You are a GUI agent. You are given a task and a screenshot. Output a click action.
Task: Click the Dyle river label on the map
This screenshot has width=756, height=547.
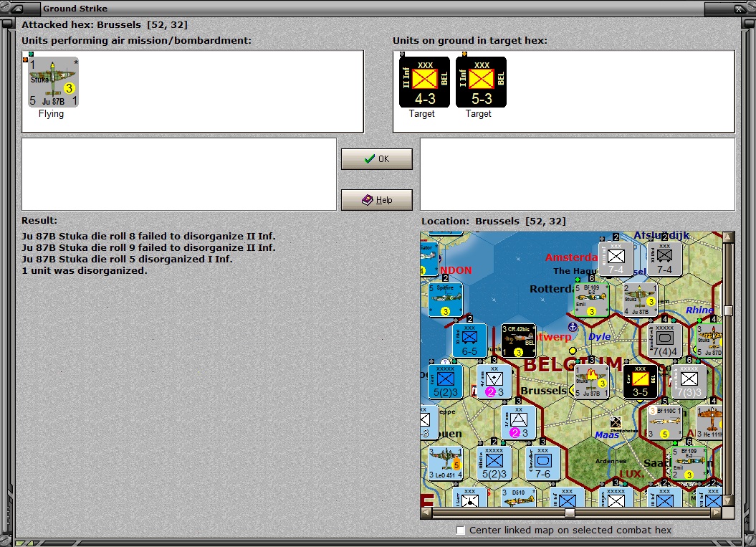(599, 337)
